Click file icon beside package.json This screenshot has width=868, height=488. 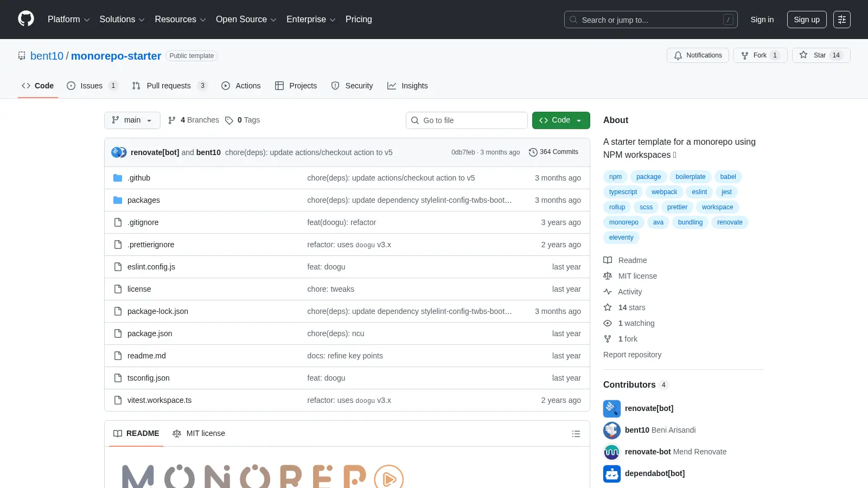[x=118, y=333]
